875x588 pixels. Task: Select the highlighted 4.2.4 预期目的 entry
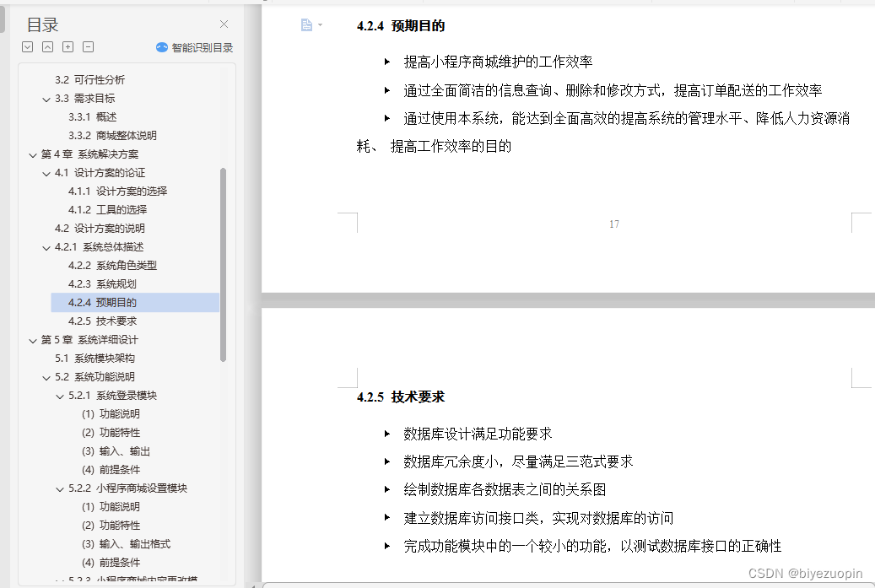[x=135, y=302]
